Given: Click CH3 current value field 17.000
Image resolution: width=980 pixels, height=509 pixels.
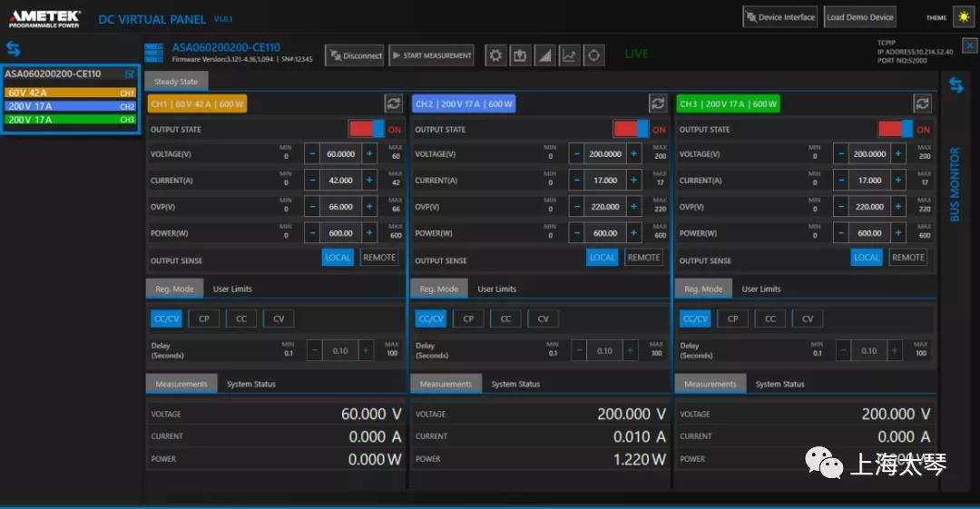Looking at the screenshot, I should coord(869,180).
